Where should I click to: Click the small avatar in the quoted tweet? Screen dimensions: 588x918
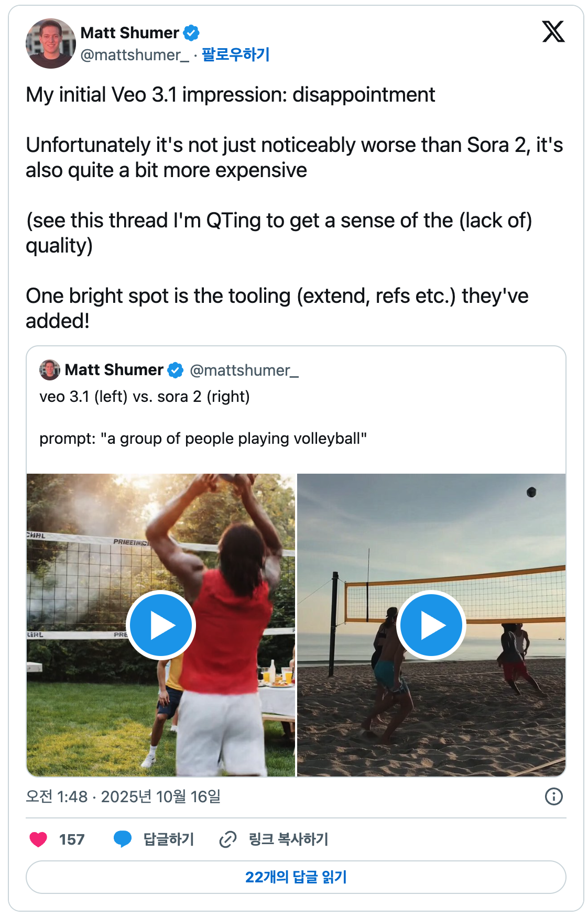click(50, 370)
